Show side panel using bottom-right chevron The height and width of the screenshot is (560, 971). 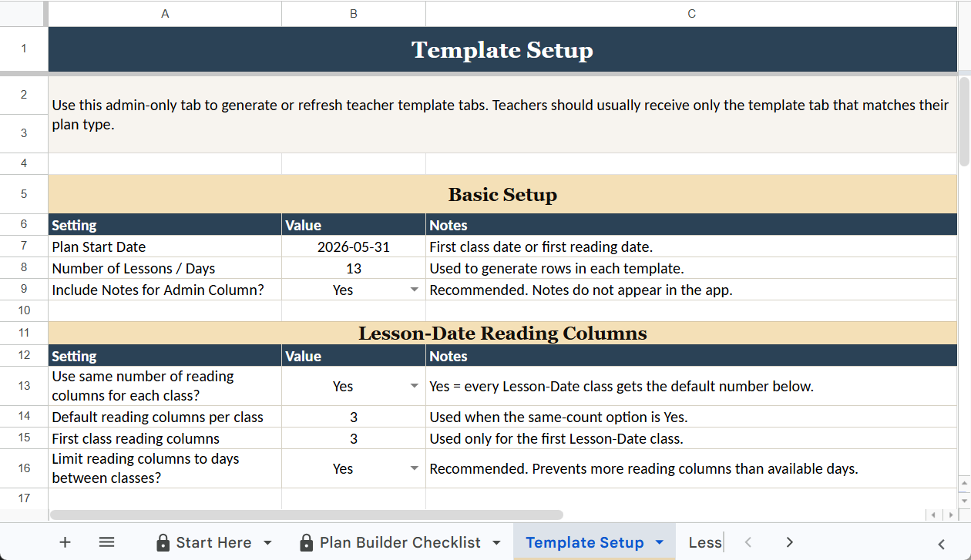[x=942, y=543]
